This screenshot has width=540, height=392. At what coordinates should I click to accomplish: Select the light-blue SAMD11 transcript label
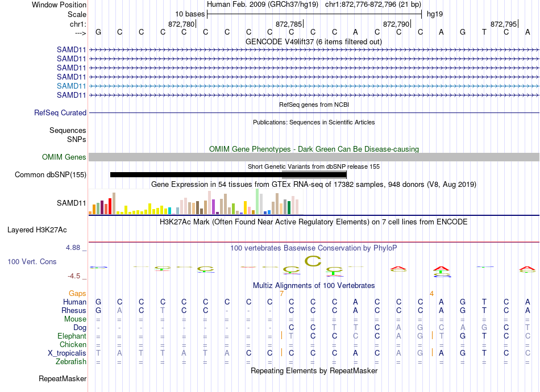tap(71, 86)
